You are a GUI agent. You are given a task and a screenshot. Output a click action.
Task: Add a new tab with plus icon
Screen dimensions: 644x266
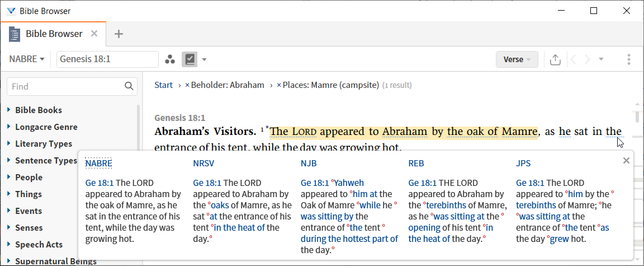coord(119,34)
